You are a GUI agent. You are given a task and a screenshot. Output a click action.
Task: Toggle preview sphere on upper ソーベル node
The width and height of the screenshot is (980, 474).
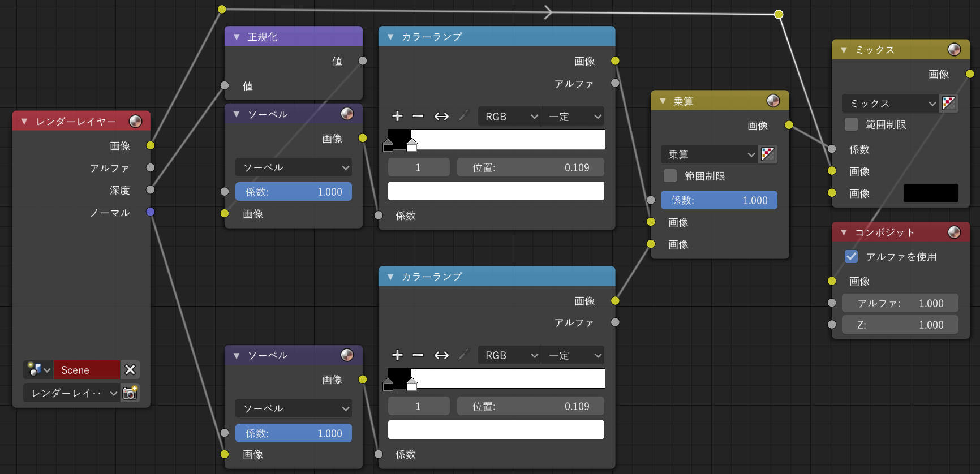[x=347, y=114]
